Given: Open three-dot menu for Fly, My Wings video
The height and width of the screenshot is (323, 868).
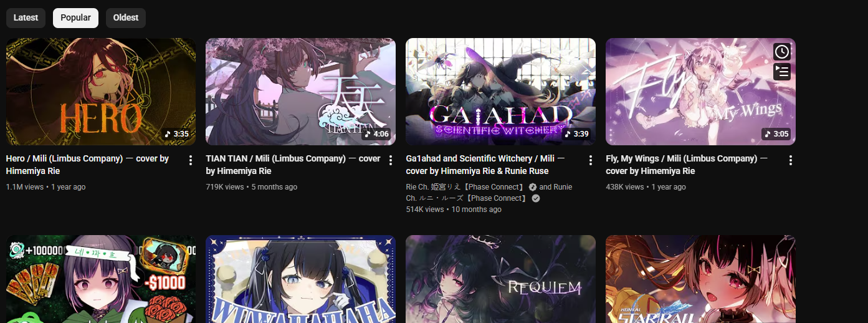Looking at the screenshot, I should [791, 160].
